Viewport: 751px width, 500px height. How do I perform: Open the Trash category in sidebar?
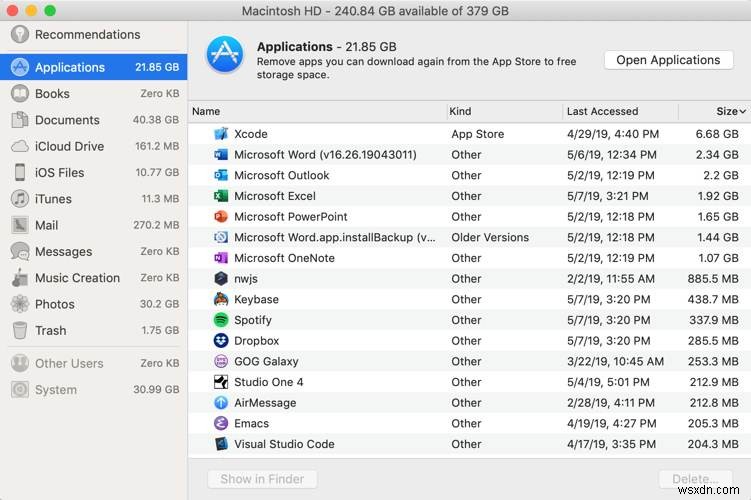tap(50, 330)
